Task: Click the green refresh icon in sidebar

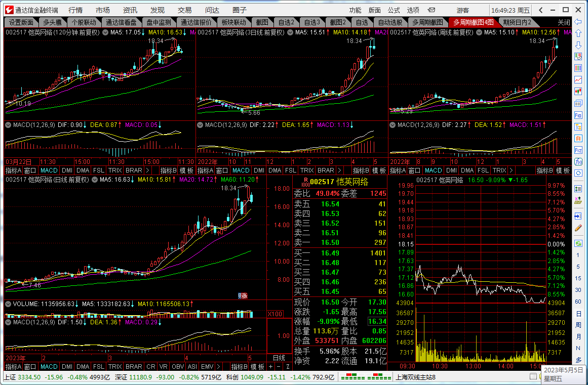Action: click(x=578, y=243)
